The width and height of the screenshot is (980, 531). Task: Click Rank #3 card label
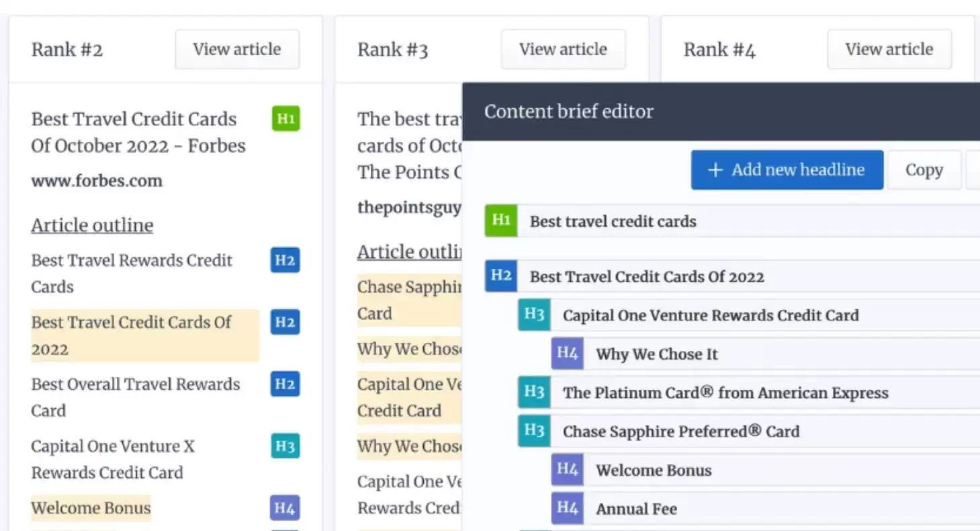(393, 50)
